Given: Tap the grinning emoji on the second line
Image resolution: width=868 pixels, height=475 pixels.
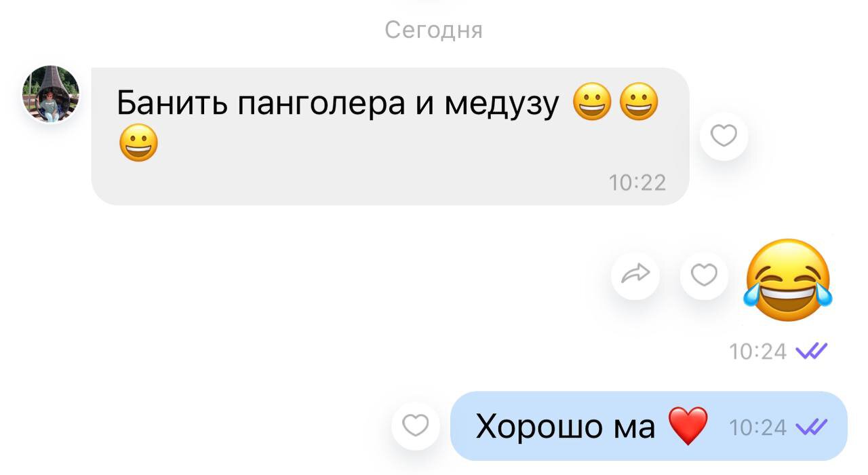Looking at the screenshot, I should pos(138,142).
